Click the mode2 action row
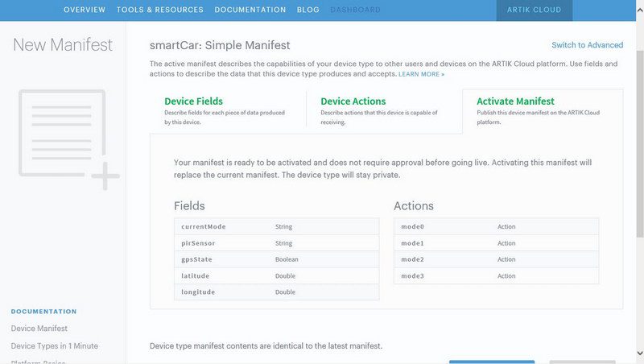644x364 pixels. pos(496,259)
